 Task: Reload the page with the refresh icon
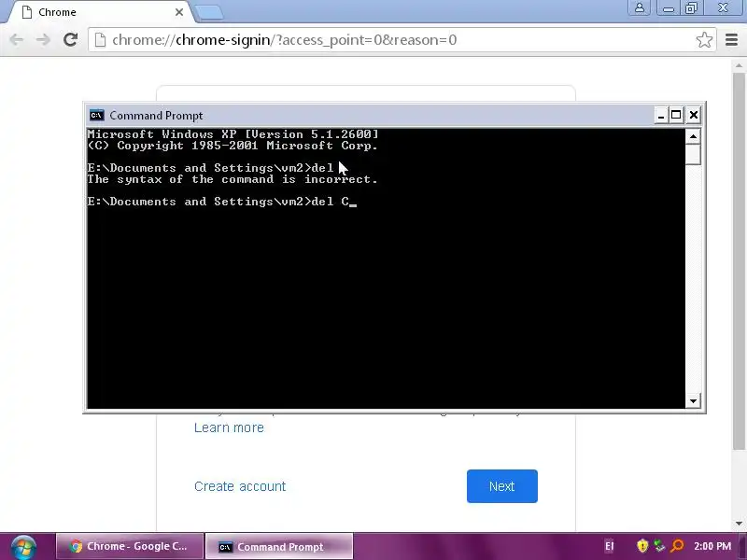(71, 39)
